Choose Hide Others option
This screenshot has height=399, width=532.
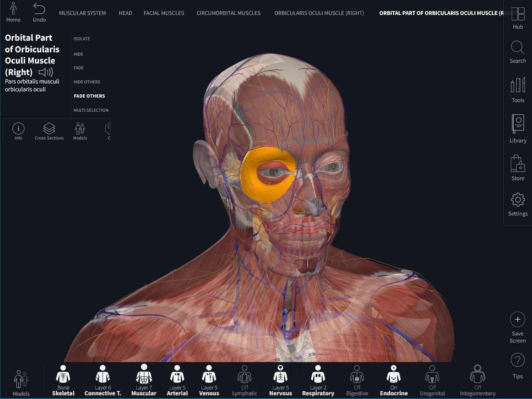point(87,82)
